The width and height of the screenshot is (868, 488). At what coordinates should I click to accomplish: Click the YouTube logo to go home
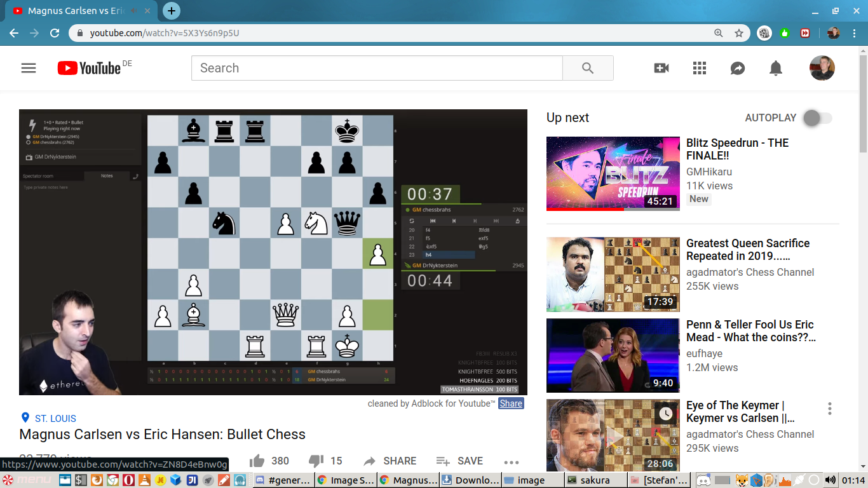click(x=89, y=68)
